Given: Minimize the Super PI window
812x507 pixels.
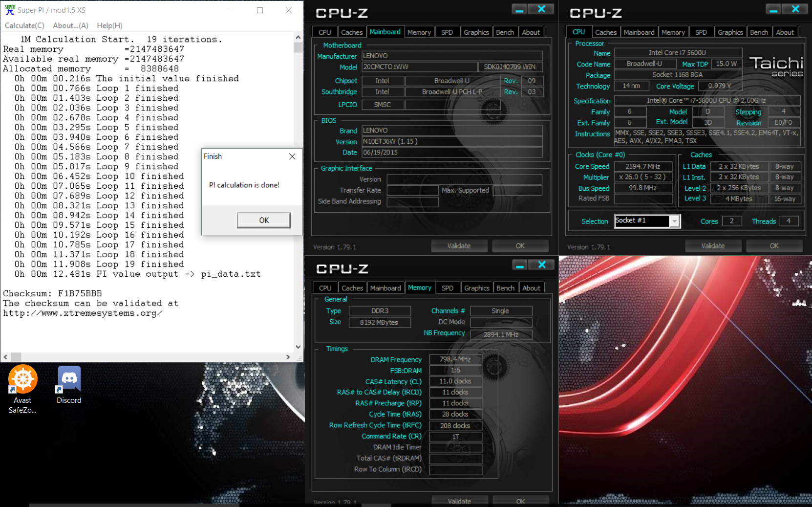Looking at the screenshot, I should click(232, 10).
